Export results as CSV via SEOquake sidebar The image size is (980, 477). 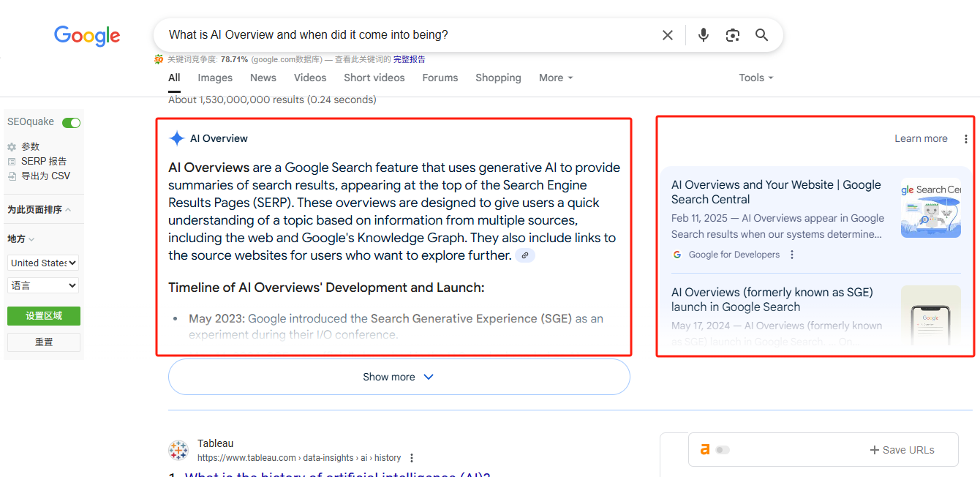tap(38, 175)
